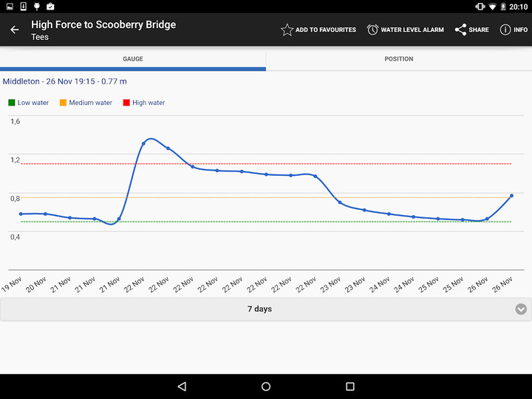Tap the last data point on 26 Nov
532x399 pixels.
tap(511, 196)
